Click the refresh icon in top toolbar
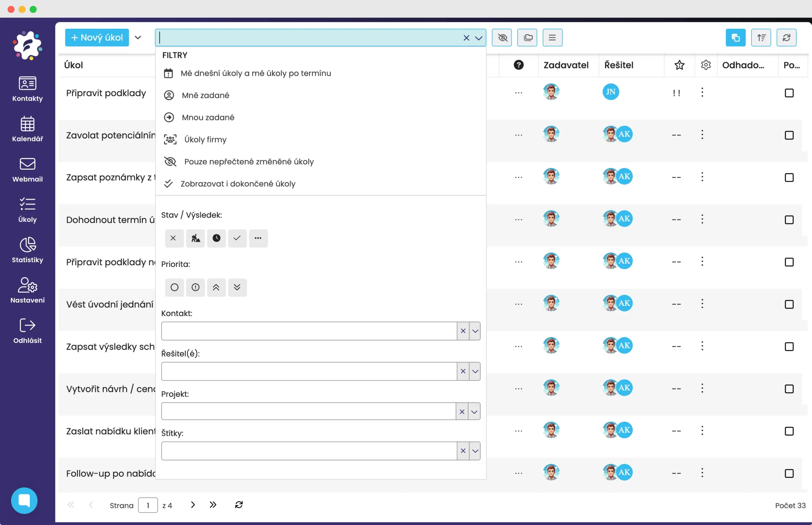The image size is (812, 525). pyautogui.click(x=786, y=37)
